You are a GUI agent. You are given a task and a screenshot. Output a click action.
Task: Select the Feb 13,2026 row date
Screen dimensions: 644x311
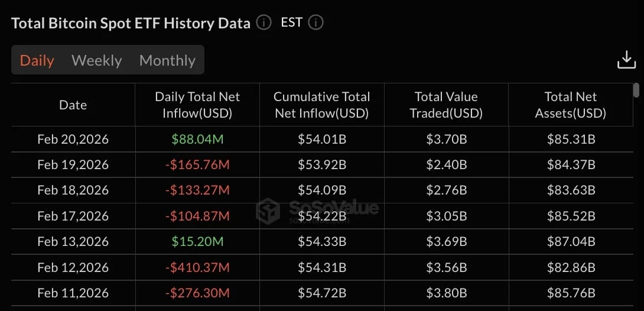[73, 241]
